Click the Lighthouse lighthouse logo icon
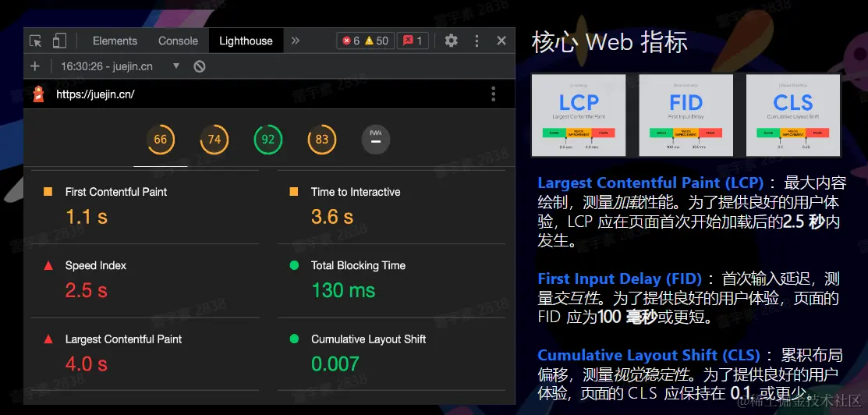The height and width of the screenshot is (415, 868). [x=38, y=94]
